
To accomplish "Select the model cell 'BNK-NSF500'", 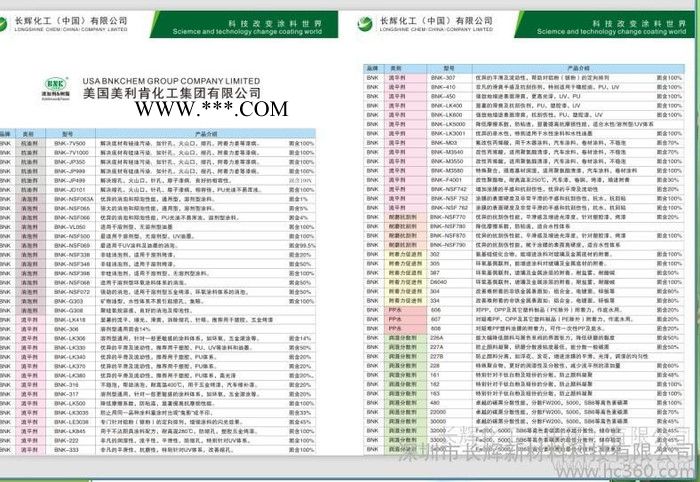I will click(x=70, y=236).
